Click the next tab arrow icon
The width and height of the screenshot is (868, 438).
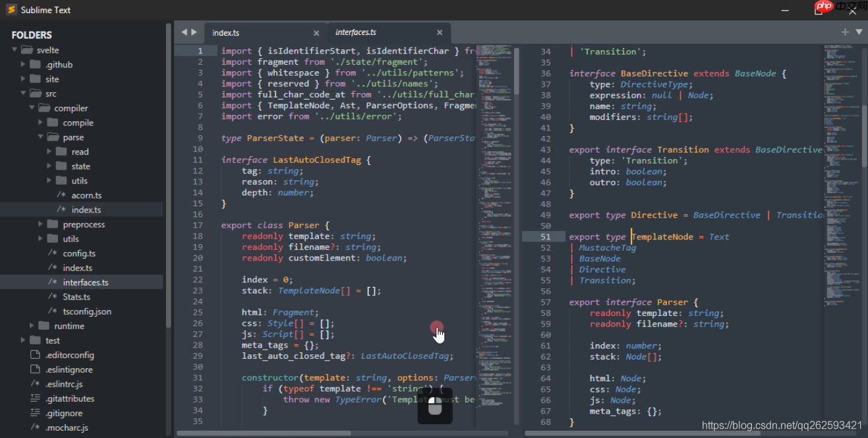click(x=194, y=32)
